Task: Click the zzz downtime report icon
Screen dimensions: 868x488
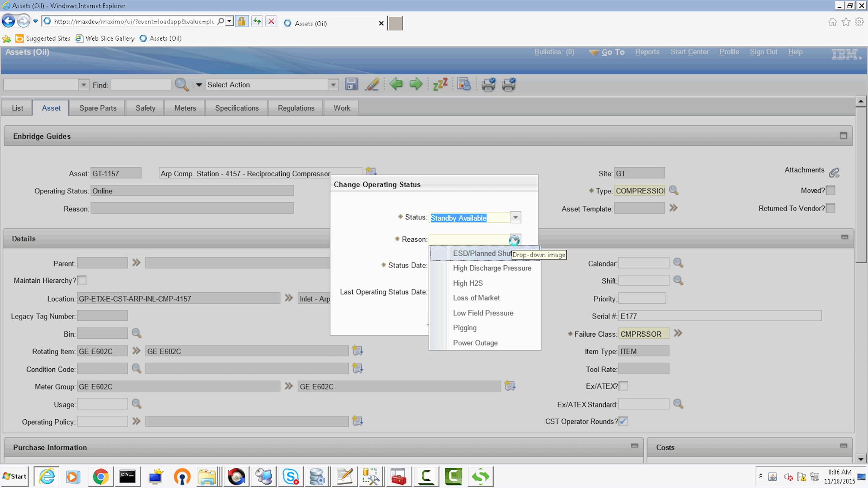Action: coord(440,84)
